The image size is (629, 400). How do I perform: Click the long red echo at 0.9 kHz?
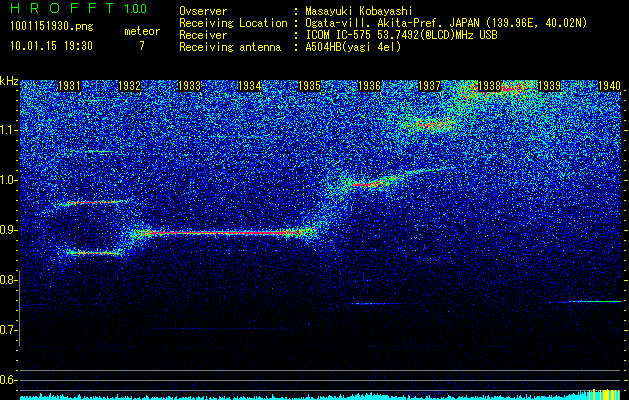click(225, 232)
